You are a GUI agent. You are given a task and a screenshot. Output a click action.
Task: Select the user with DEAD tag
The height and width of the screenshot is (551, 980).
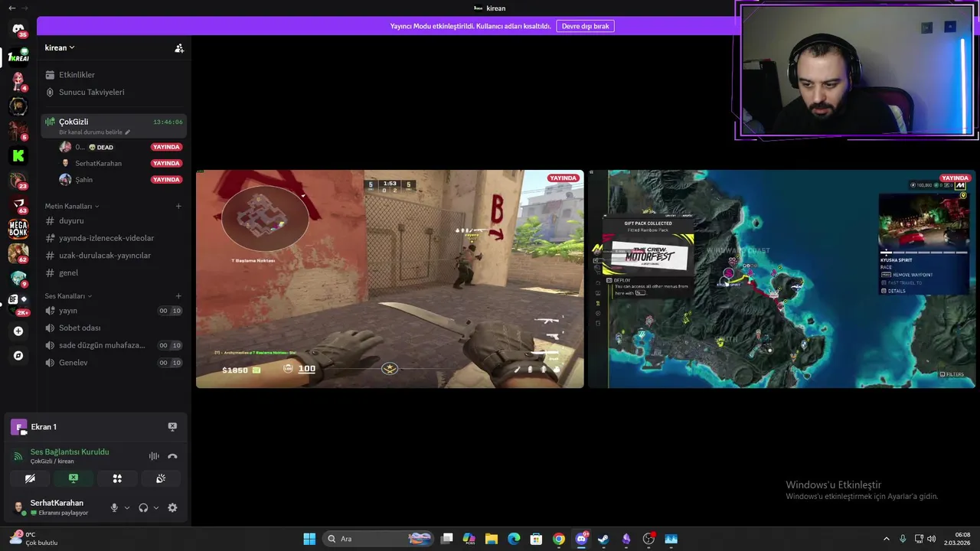[121, 147]
